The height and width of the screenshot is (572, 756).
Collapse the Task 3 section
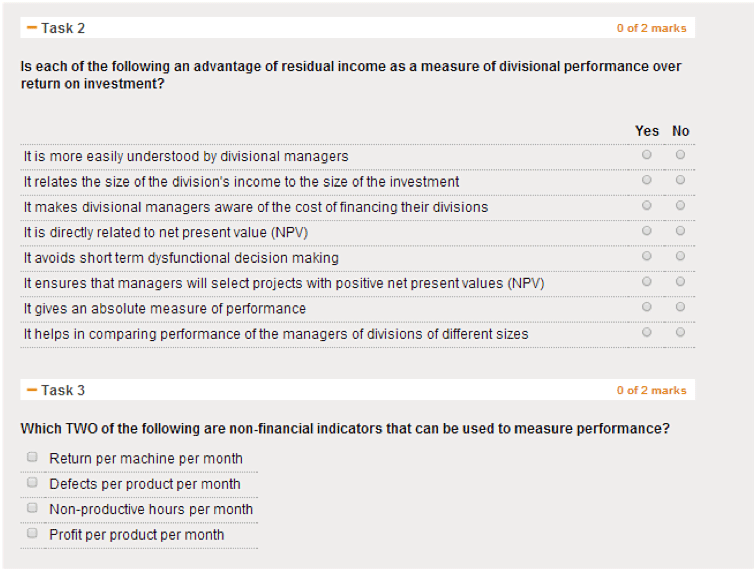click(32, 390)
